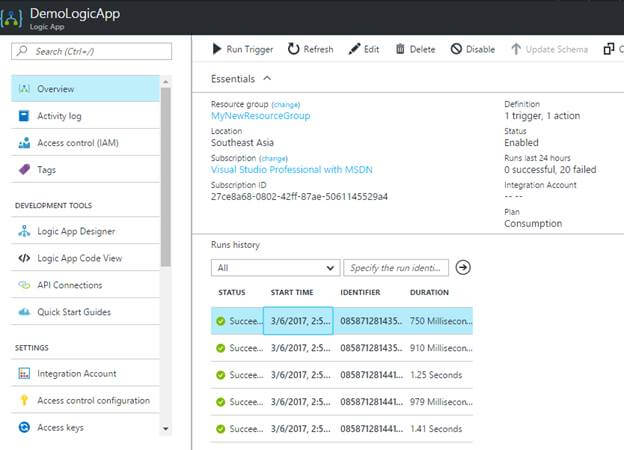The width and height of the screenshot is (624, 450).
Task: Open the Logic App Designer menu item
Action: (x=76, y=231)
